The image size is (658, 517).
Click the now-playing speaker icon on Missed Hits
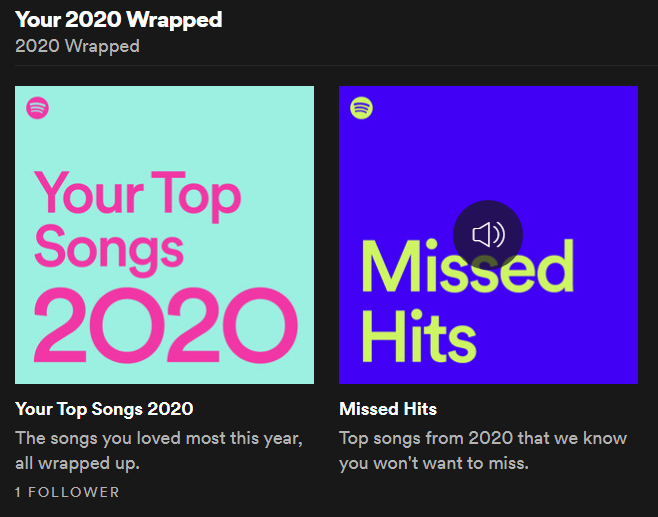[x=488, y=235]
